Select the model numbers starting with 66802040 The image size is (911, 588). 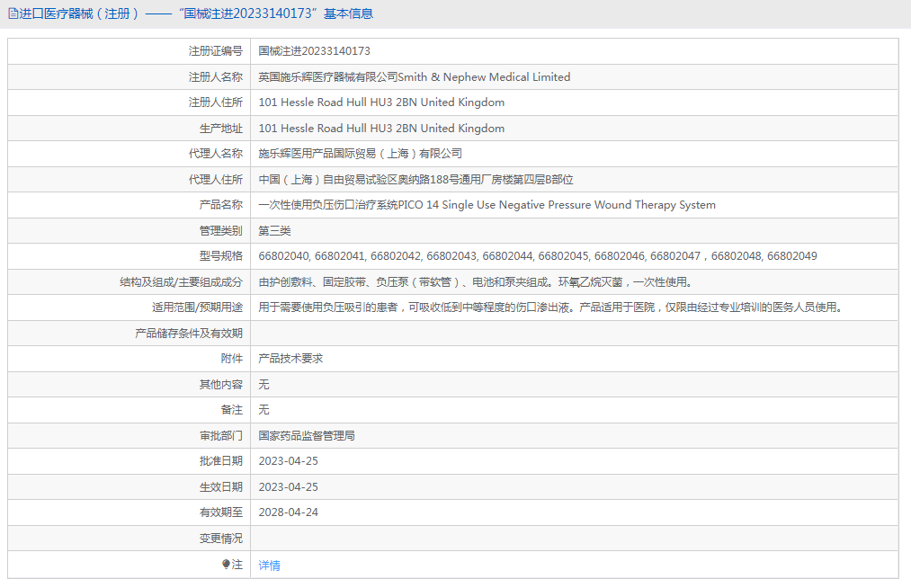(x=538, y=256)
